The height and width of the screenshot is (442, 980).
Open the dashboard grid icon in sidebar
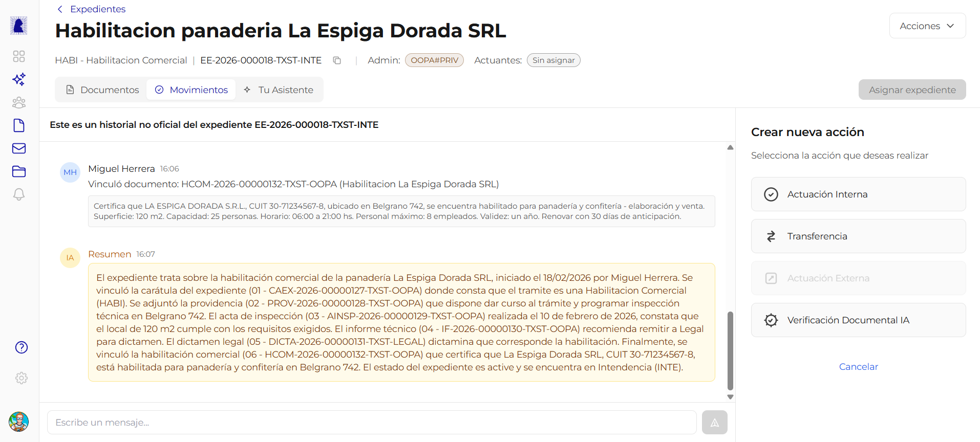tap(19, 56)
